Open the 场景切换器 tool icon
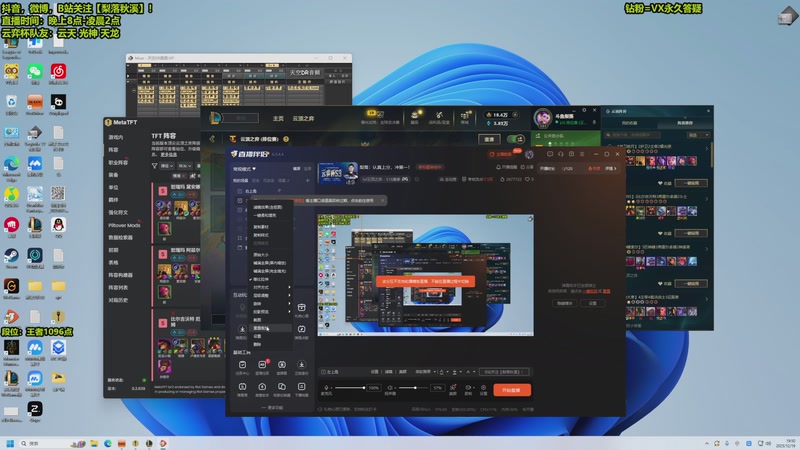Screen dimensions: 800x450 282,389
